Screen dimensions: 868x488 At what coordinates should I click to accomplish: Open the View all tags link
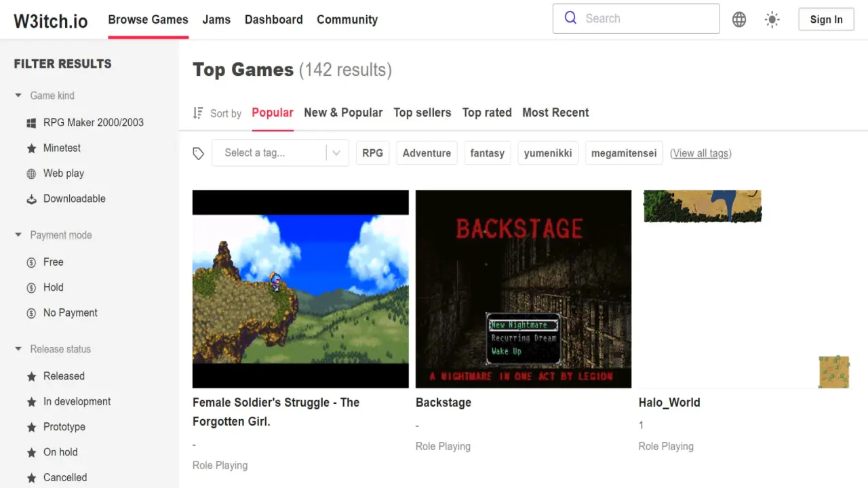pos(701,153)
